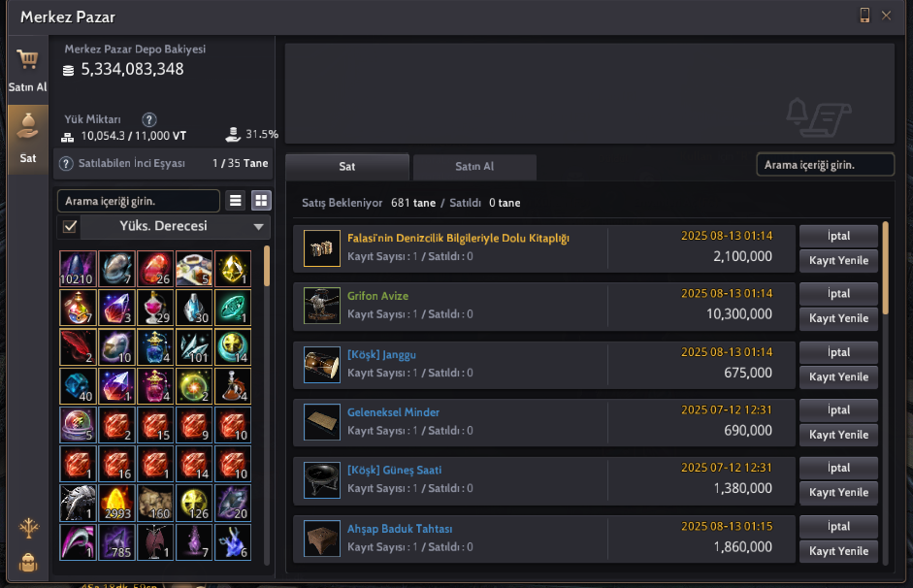Click the Yük Miktarı help question mark
913x588 pixels.
pos(149,119)
